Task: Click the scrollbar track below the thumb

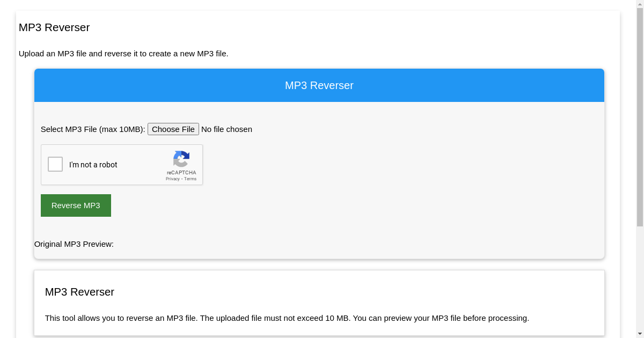Action: [x=640, y=279]
